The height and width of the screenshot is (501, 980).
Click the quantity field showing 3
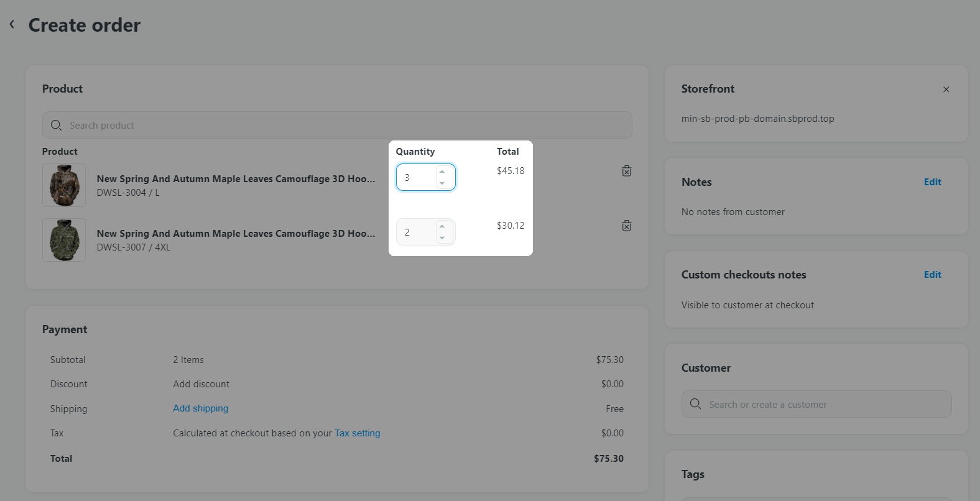(426, 177)
